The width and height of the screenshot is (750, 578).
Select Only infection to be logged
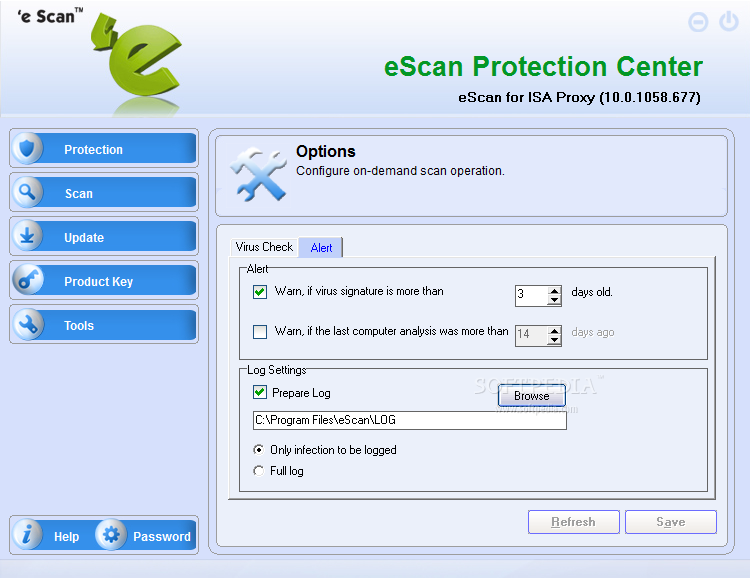tap(258, 450)
